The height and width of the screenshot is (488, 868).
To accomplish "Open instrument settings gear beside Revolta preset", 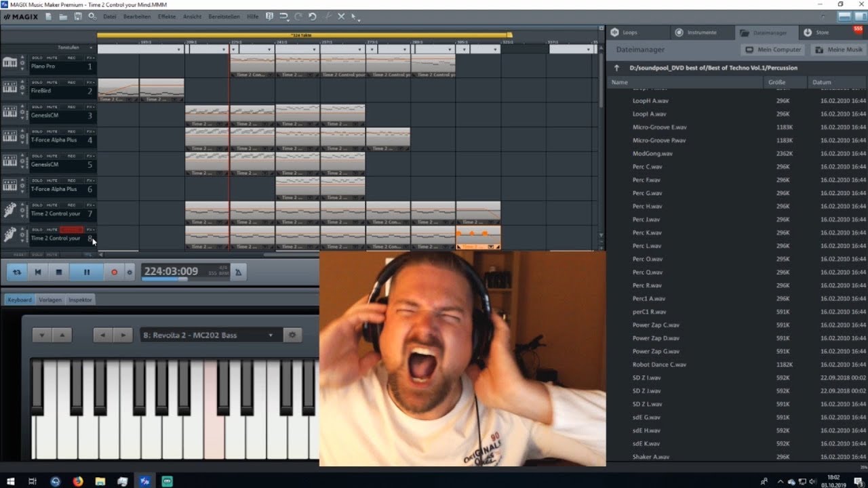I will [292, 335].
